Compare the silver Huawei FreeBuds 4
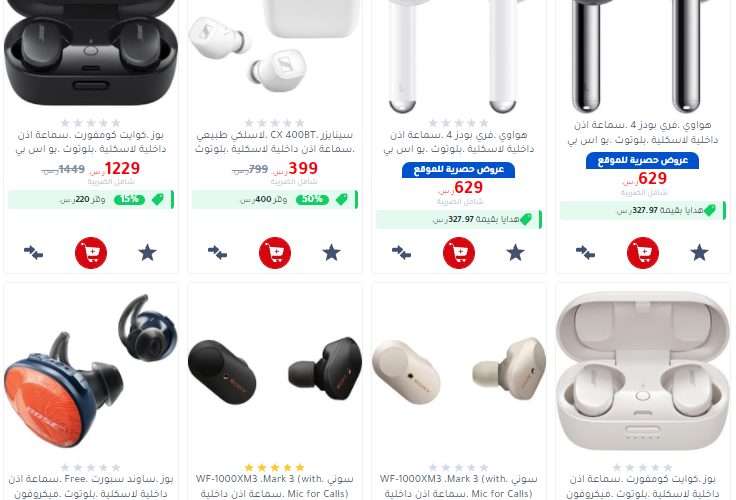This screenshot has width=736, height=500. [x=585, y=253]
